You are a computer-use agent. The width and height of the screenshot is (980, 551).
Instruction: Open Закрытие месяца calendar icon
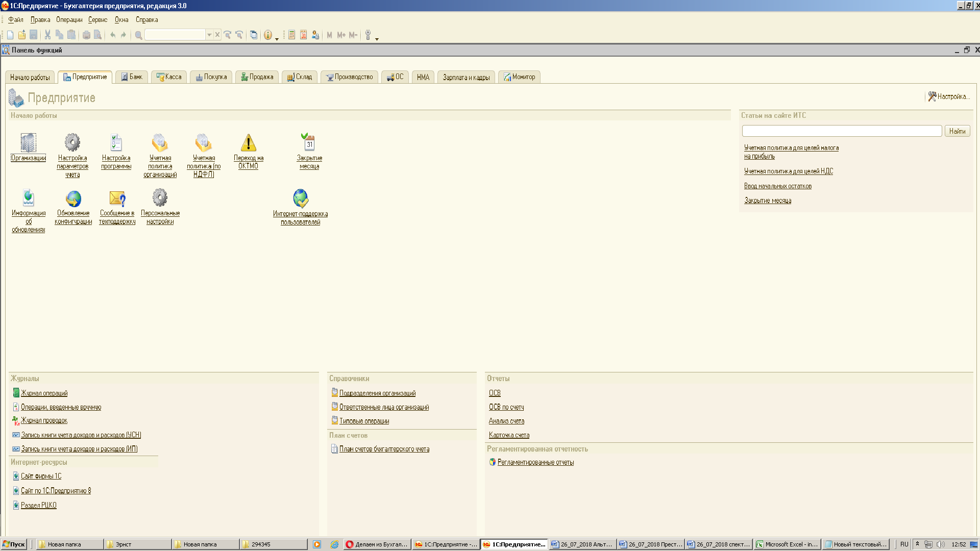[309, 142]
